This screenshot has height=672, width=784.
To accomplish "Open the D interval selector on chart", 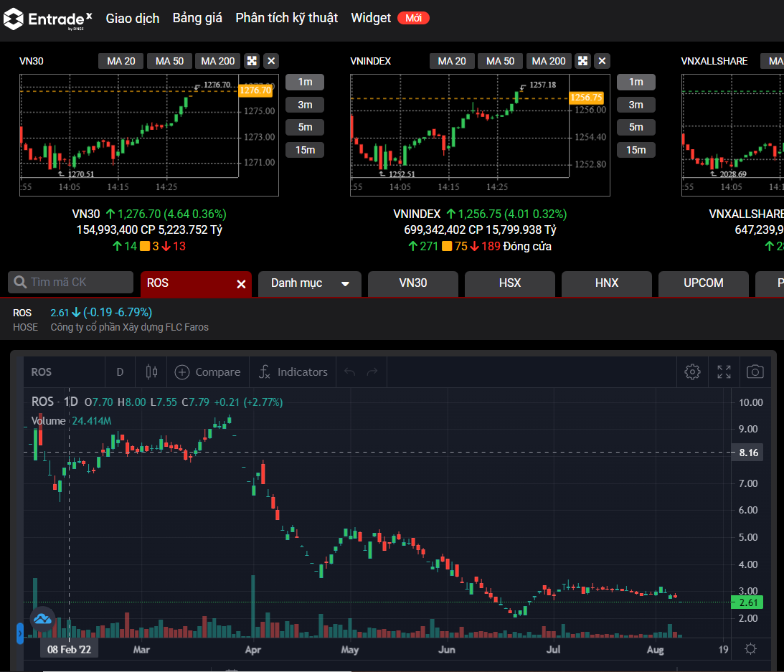I will [x=120, y=372].
